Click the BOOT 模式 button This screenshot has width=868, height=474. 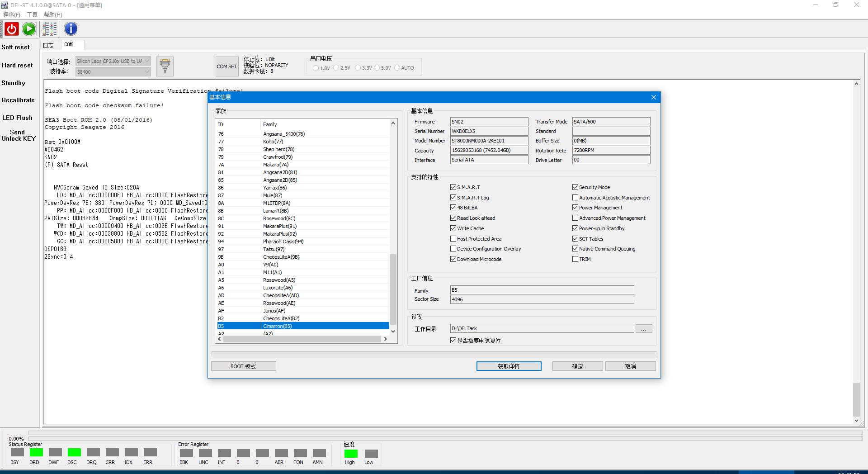point(243,366)
